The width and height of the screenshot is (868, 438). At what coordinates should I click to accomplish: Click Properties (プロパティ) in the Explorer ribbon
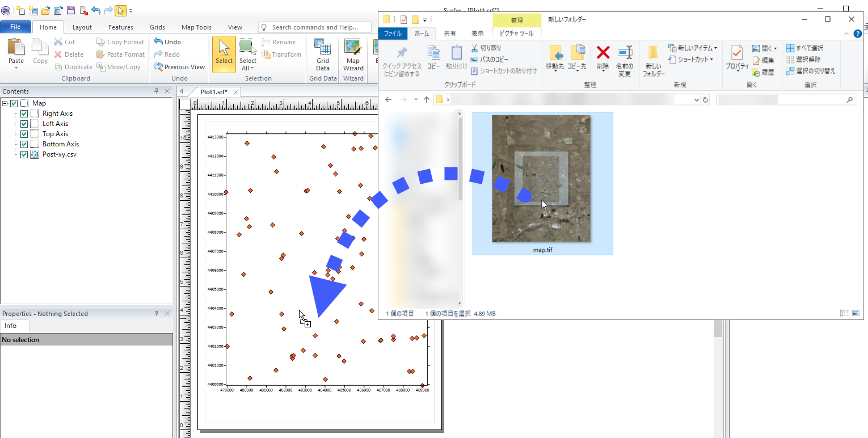[737, 58]
